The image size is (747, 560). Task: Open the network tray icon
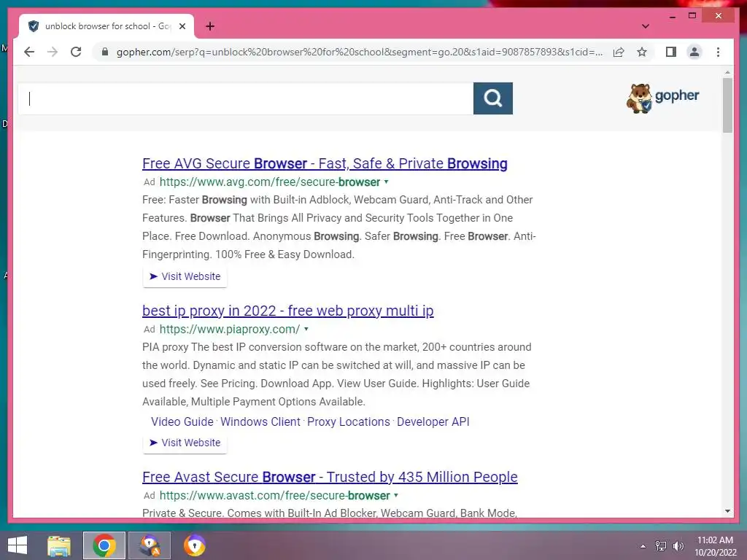pos(660,545)
